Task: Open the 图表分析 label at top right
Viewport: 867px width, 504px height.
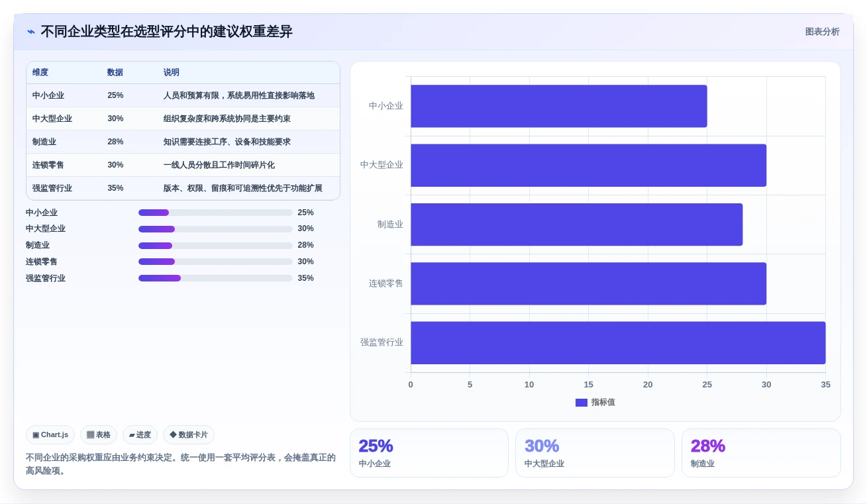Action: (822, 32)
